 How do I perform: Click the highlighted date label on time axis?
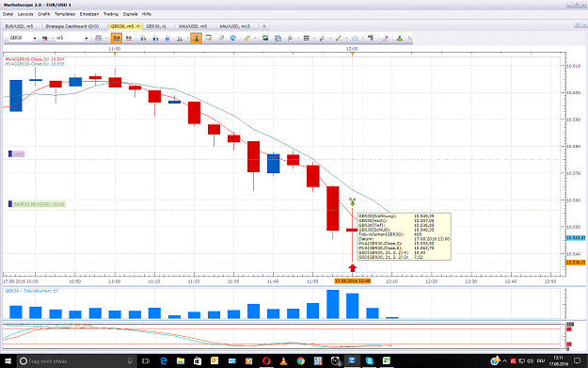pyautogui.click(x=353, y=281)
